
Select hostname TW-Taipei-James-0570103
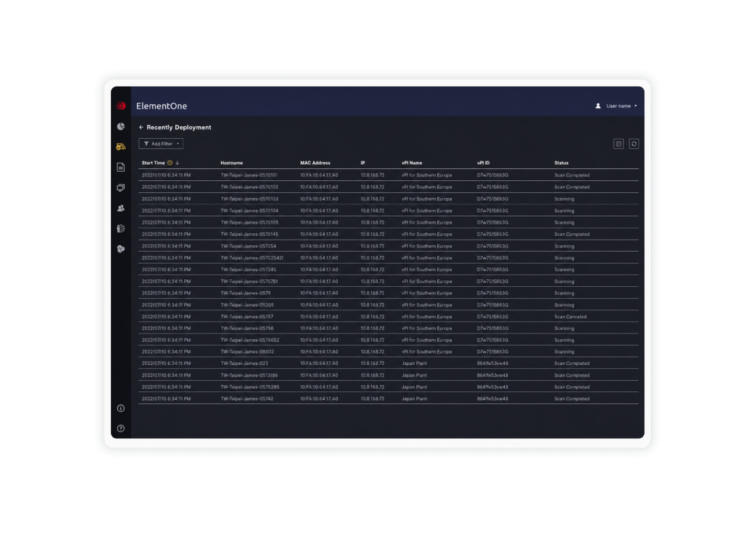point(249,199)
